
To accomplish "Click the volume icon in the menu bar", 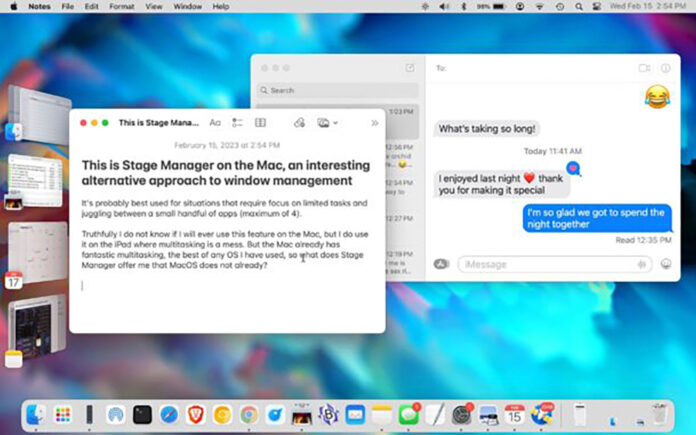I will click(444, 6).
